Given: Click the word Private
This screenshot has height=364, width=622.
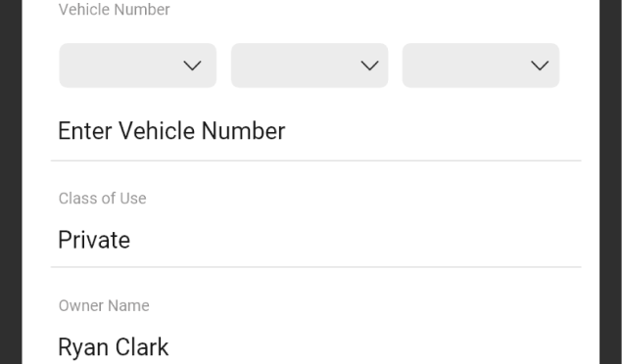Looking at the screenshot, I should tap(94, 240).
